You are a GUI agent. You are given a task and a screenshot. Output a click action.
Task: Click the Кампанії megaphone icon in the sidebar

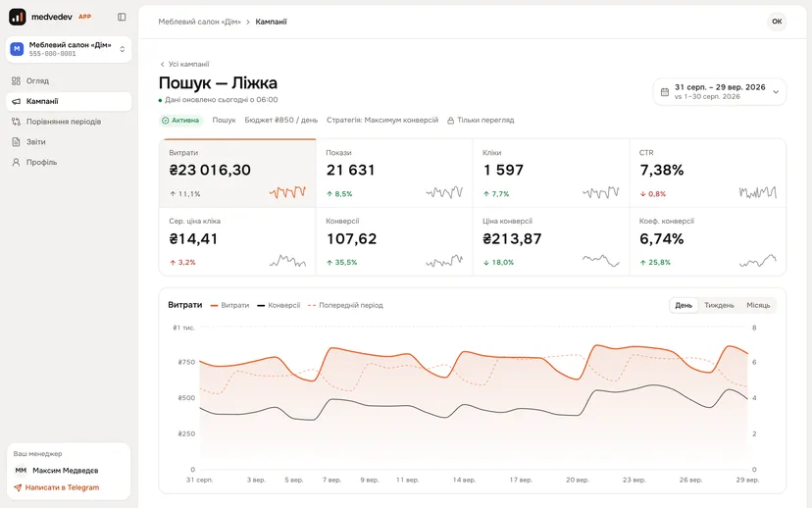[16, 101]
